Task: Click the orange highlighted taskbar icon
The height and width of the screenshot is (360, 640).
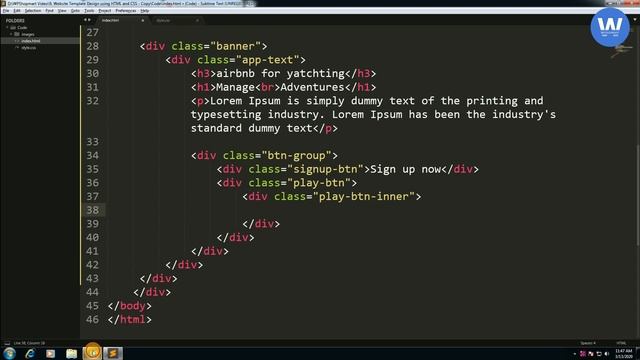Action: [92, 353]
